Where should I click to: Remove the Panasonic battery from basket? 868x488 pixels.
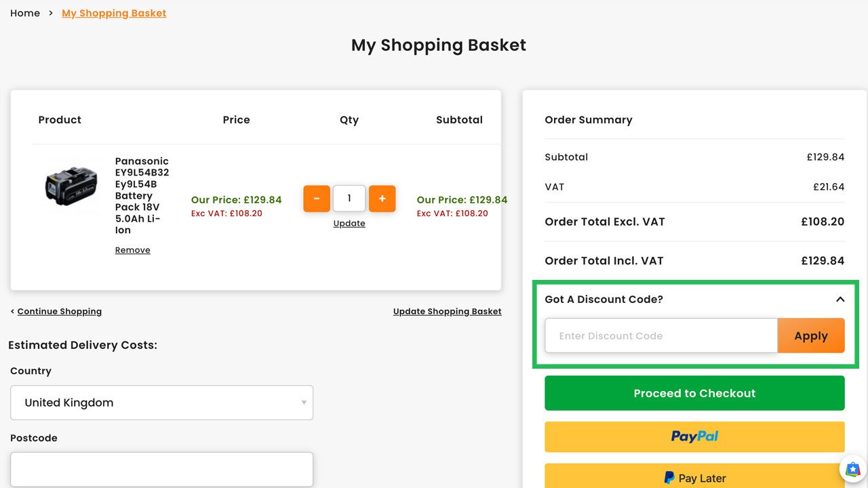click(x=133, y=250)
